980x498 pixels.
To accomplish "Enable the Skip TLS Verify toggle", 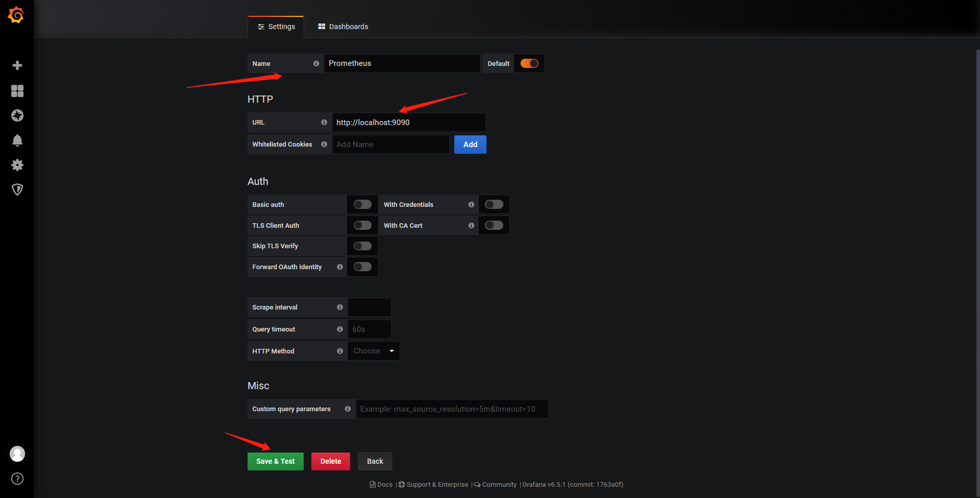I will point(362,246).
